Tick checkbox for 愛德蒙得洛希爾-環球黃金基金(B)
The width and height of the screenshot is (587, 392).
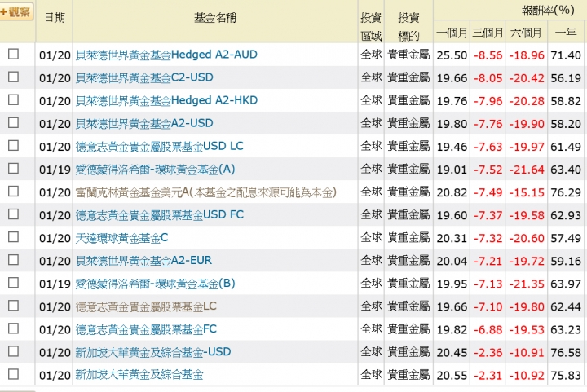point(14,283)
